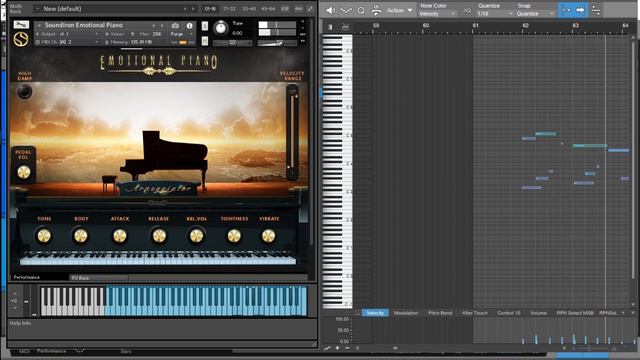Select the RPN Select MSB tab

(575, 313)
